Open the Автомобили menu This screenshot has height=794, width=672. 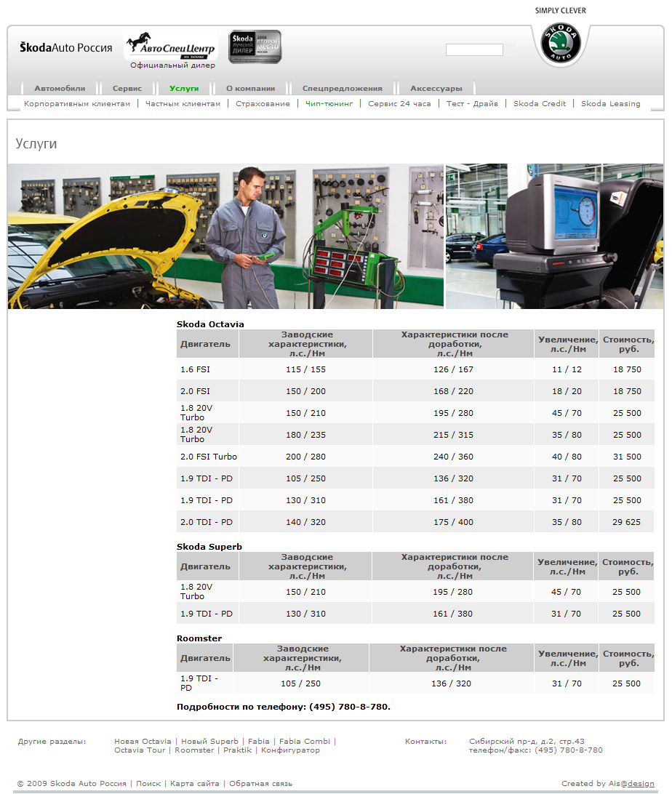[x=60, y=88]
